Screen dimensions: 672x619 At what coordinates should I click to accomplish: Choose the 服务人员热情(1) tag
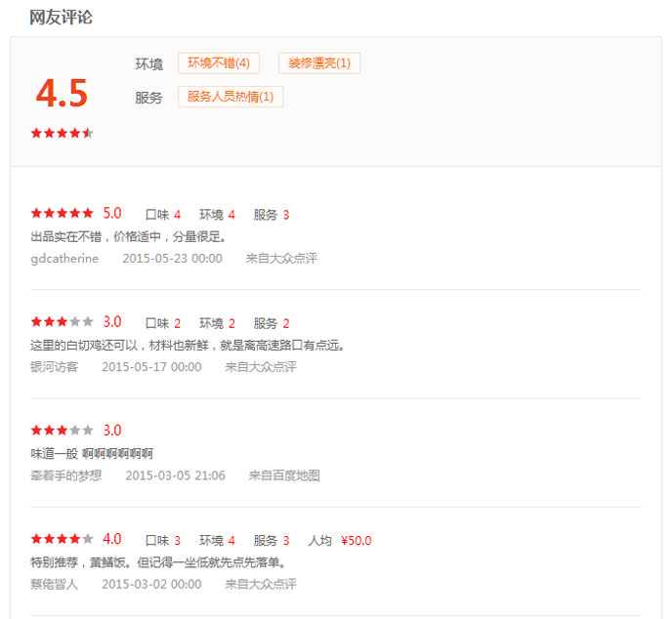pyautogui.click(x=231, y=97)
